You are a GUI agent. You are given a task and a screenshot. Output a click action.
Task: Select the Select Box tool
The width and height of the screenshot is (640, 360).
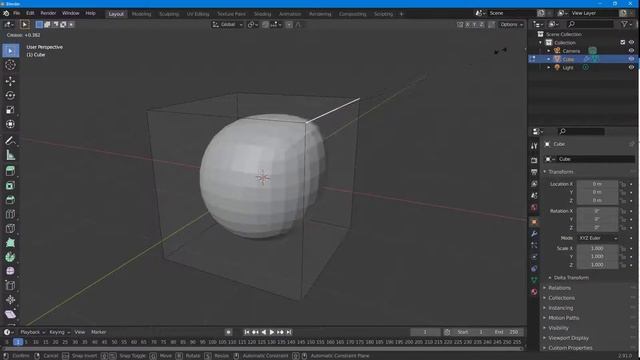pos(10,51)
